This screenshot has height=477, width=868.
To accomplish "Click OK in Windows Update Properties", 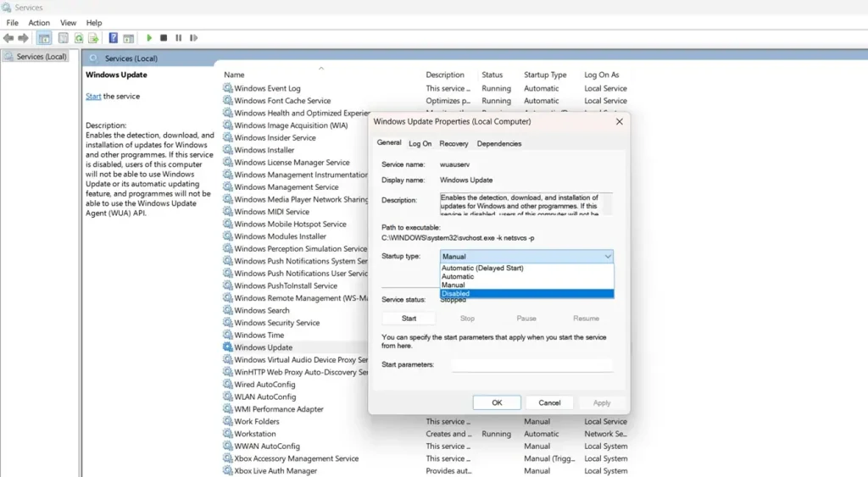I will [x=497, y=402].
